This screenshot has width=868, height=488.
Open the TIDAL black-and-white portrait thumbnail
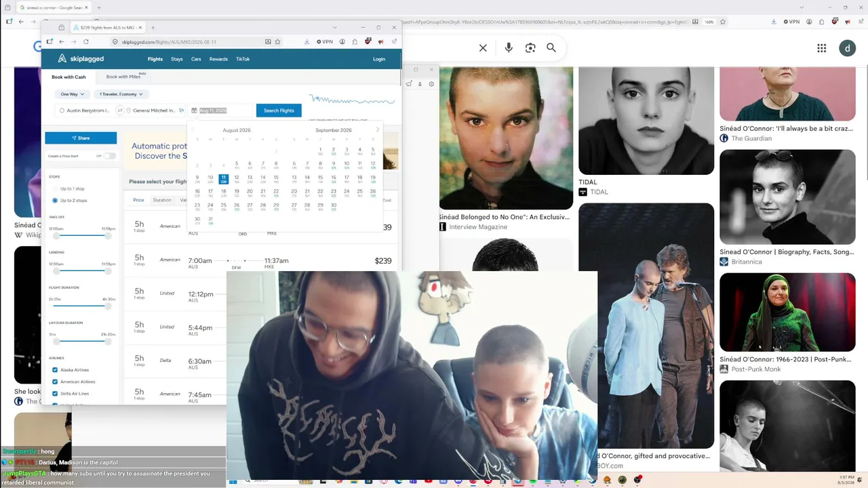pos(646,121)
